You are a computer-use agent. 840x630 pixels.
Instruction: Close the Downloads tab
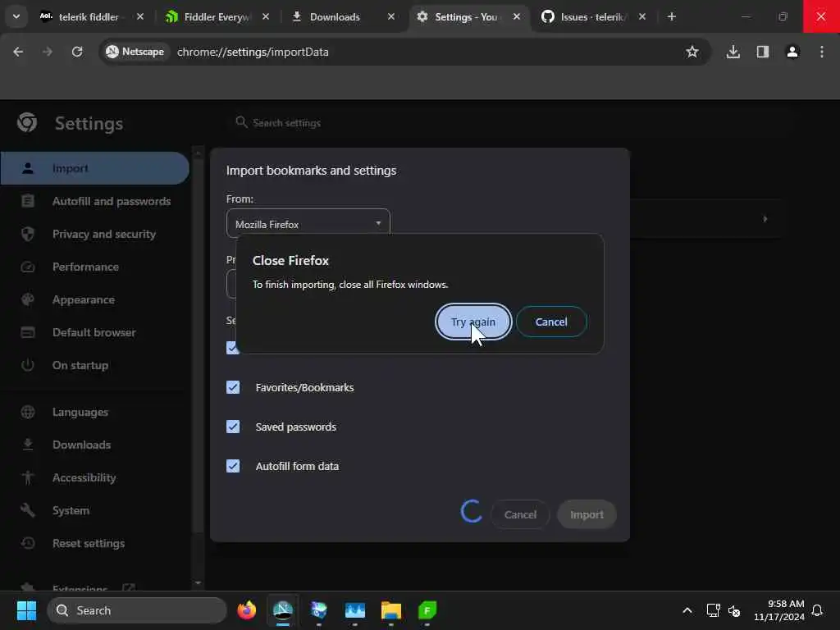(391, 16)
